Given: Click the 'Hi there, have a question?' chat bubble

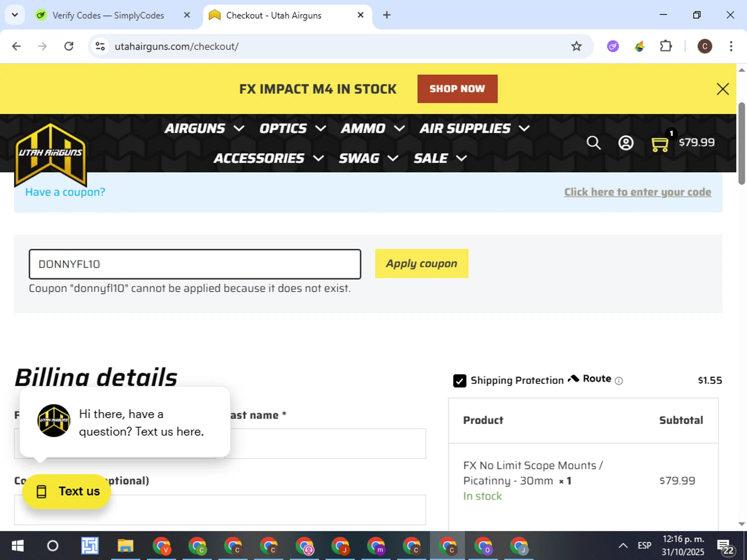Looking at the screenshot, I should pos(124,423).
